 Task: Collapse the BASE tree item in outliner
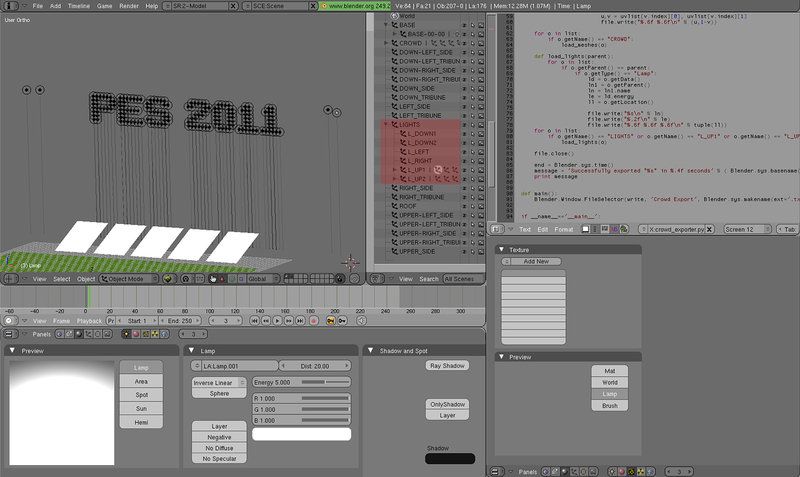[386, 25]
